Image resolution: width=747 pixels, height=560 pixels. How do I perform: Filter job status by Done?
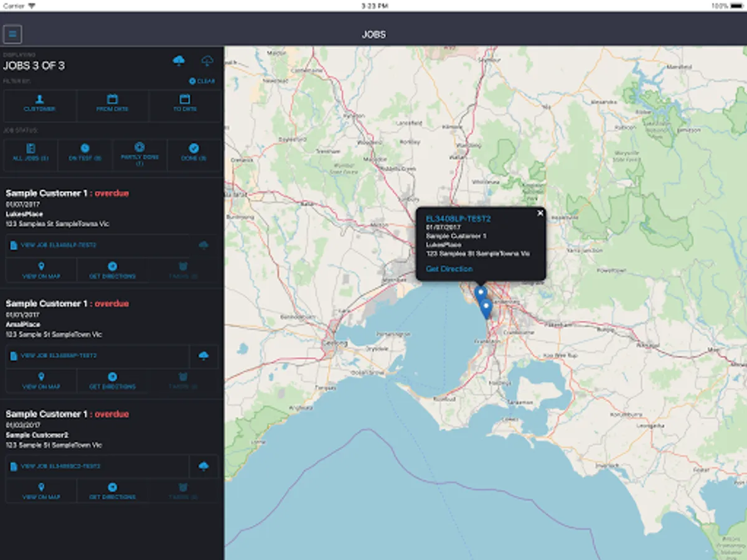[x=194, y=153]
